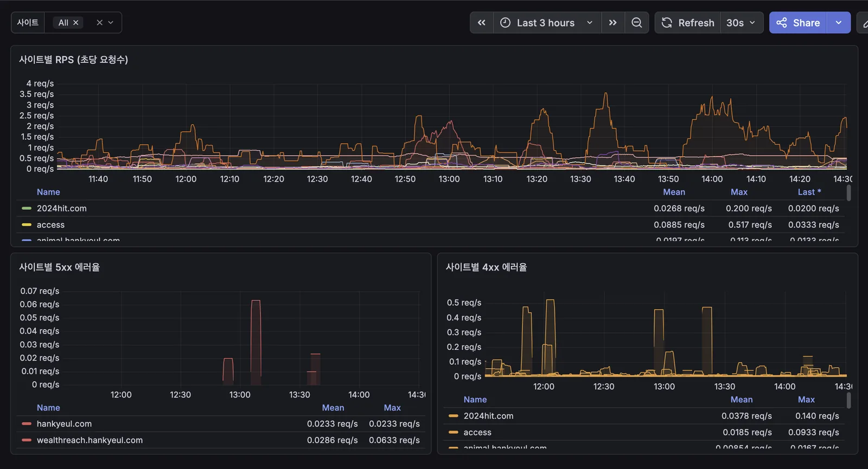Image resolution: width=868 pixels, height=469 pixels.
Task: Click the RPS legend vertical scrollbar
Action: point(848,193)
